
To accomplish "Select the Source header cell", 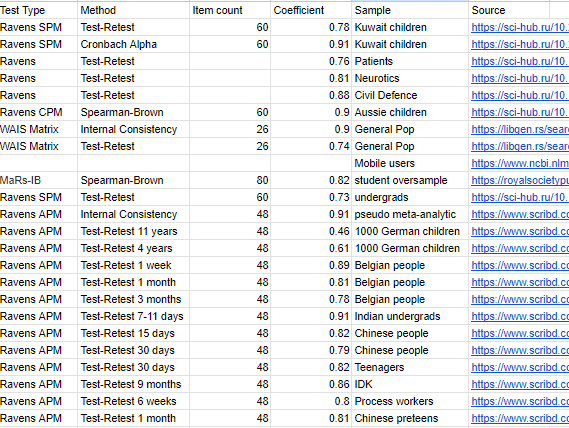I will pos(509,10).
